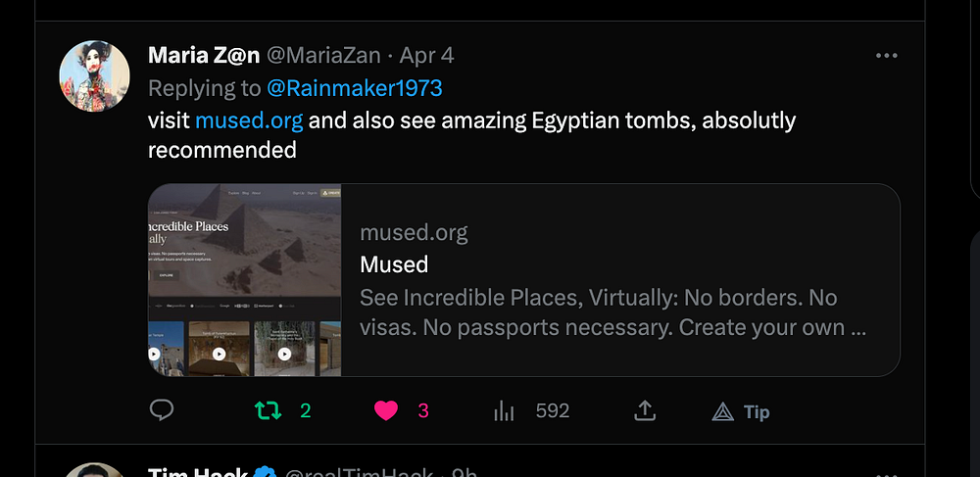Click the card's grey mused.org domain label
The height and width of the screenshot is (477, 980).
414,233
